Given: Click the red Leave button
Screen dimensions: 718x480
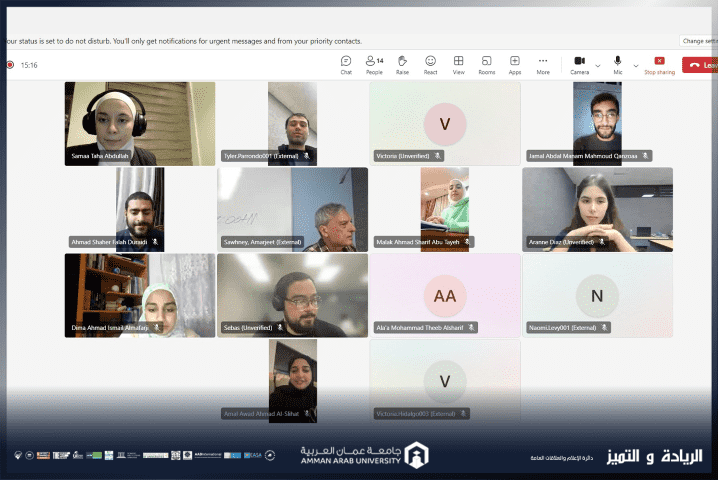Looking at the screenshot, I should tap(700, 65).
